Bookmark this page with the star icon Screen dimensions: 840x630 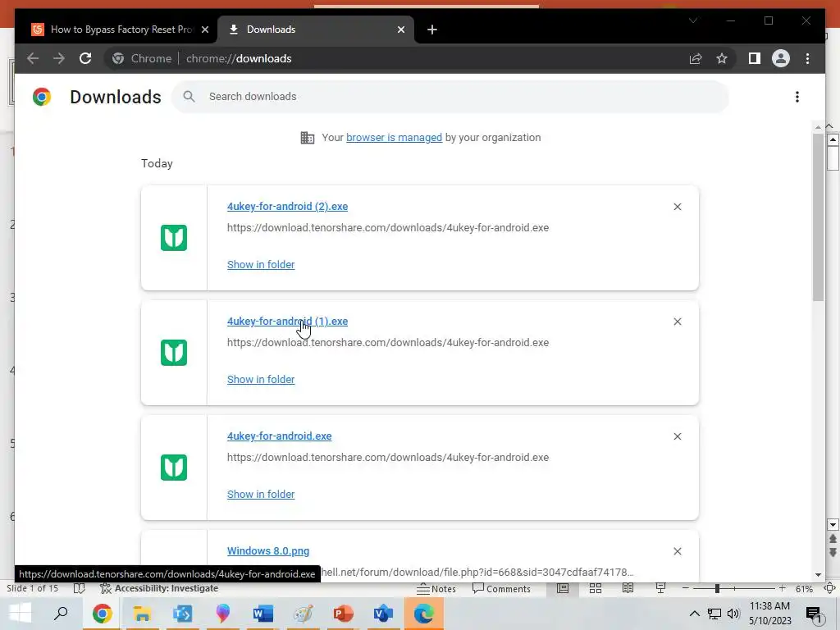[x=722, y=58]
